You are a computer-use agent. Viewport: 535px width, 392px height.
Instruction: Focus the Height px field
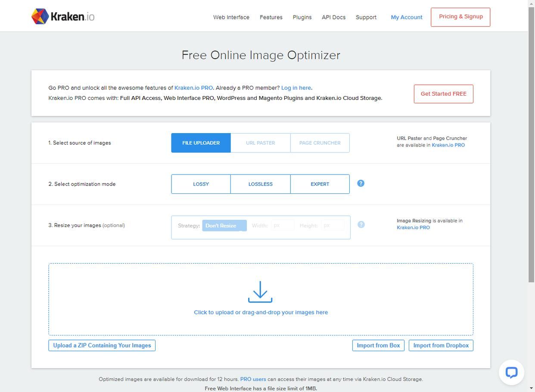(333, 225)
